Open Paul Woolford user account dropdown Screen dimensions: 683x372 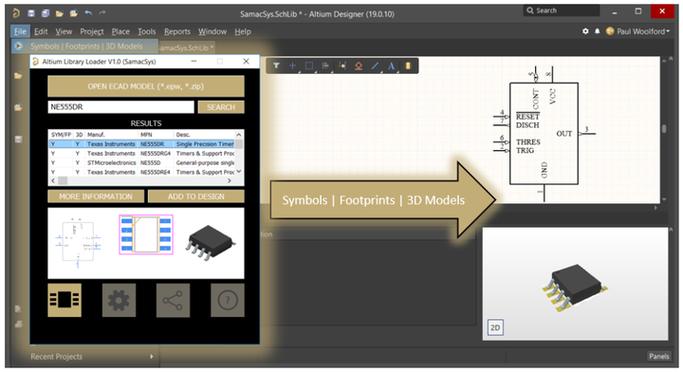[638, 31]
